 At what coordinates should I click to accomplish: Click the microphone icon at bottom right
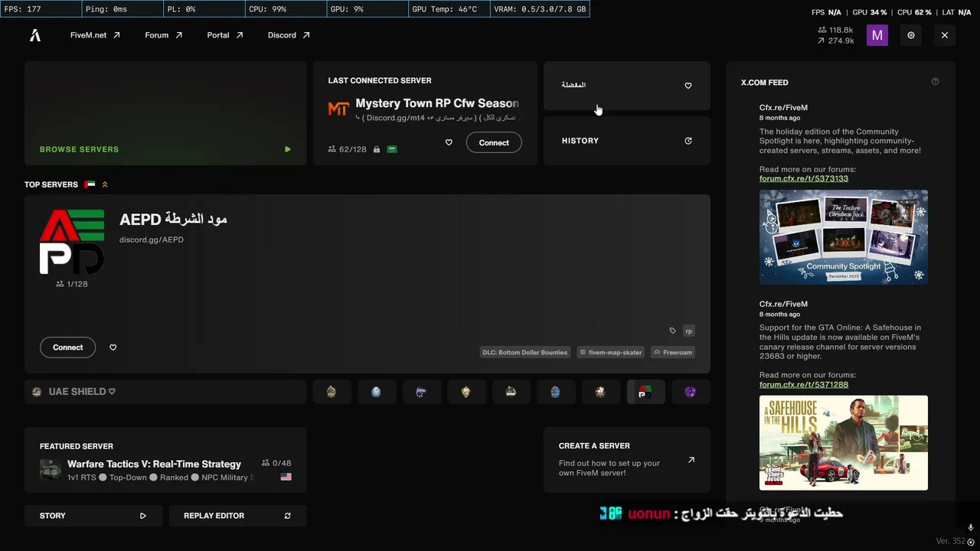(x=971, y=527)
